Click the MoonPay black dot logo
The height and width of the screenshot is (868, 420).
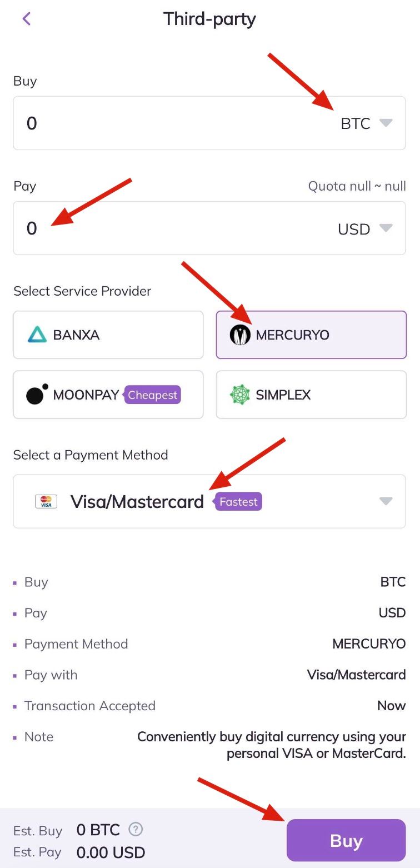click(x=36, y=395)
